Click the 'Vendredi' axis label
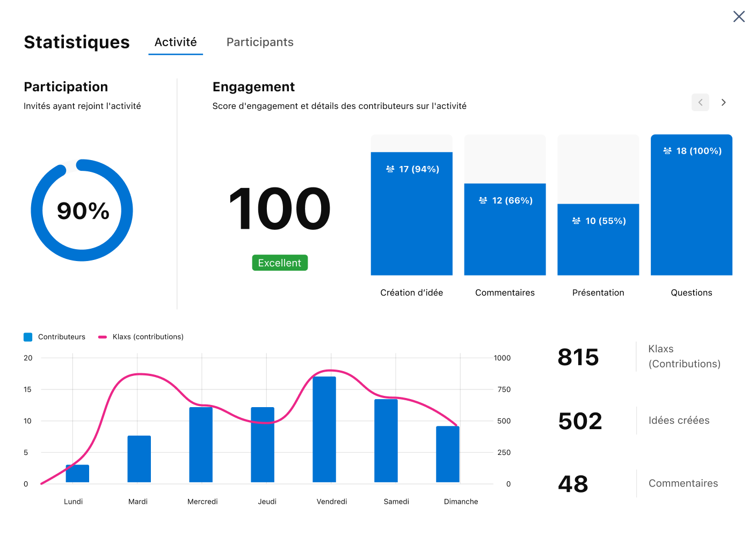Viewport: 756px width, 550px height. (332, 502)
